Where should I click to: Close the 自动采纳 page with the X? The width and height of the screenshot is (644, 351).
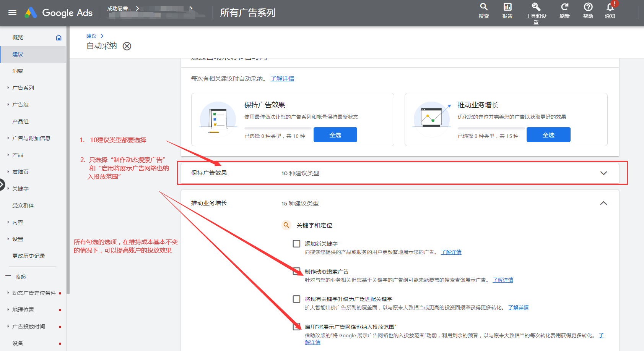tap(127, 46)
